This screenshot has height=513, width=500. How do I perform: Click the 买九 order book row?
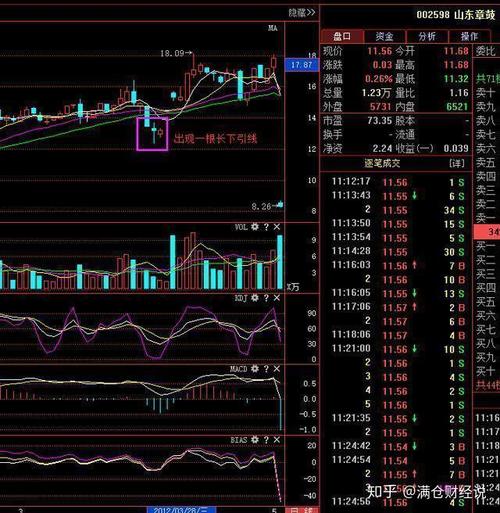(487, 357)
